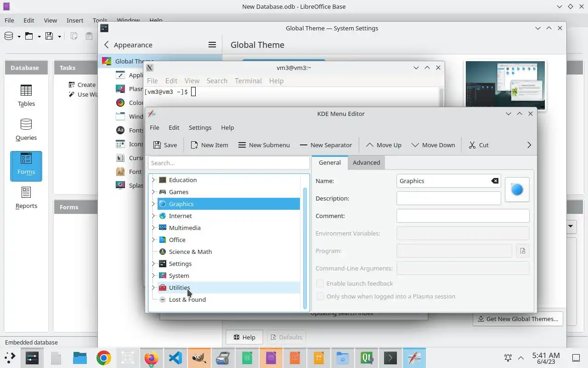Open Insert menu in LibreOffice Base
588x368 pixels.
tap(75, 20)
